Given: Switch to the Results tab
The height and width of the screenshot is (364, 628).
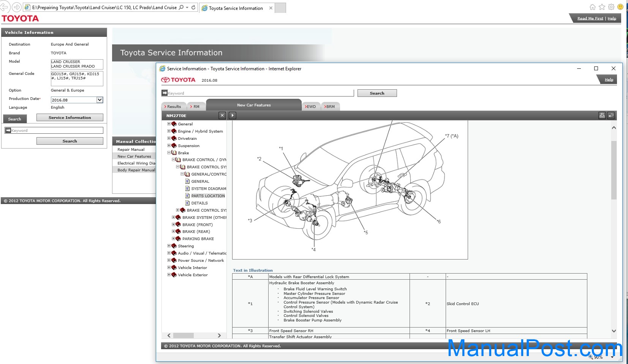Looking at the screenshot, I should coord(174,106).
